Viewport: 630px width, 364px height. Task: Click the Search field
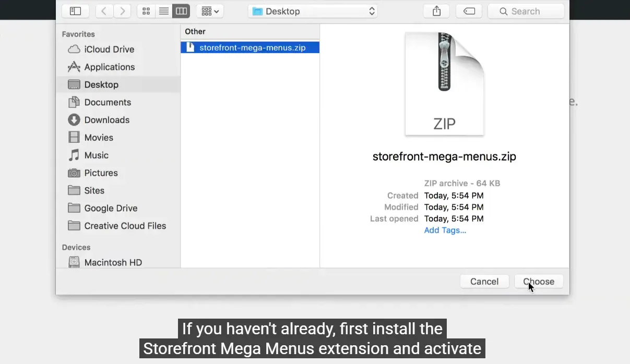pyautogui.click(x=526, y=11)
